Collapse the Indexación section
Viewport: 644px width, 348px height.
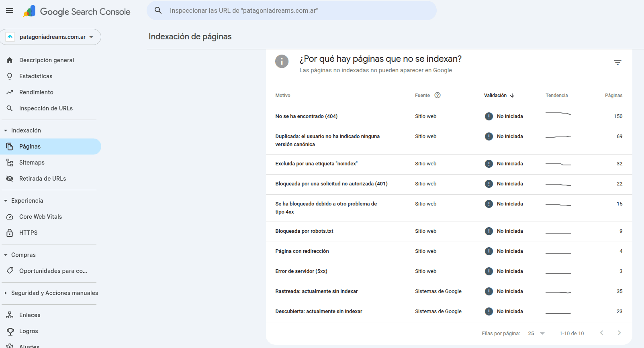click(6, 130)
